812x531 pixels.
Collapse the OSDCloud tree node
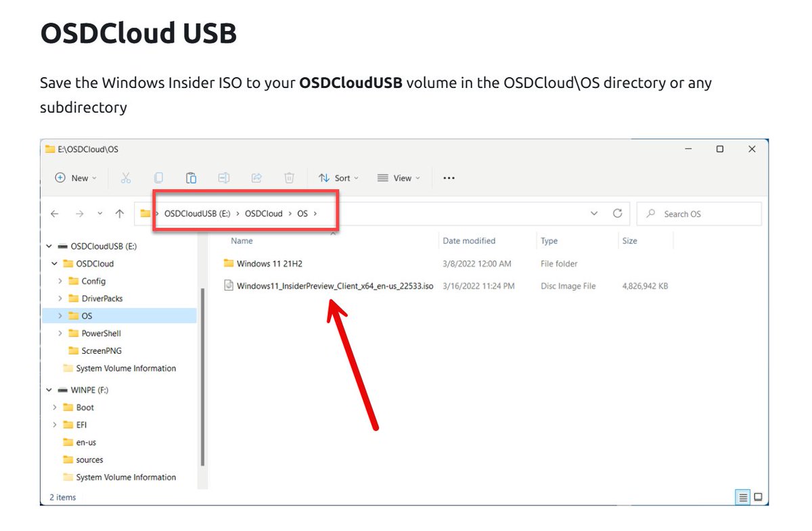pos(55,264)
